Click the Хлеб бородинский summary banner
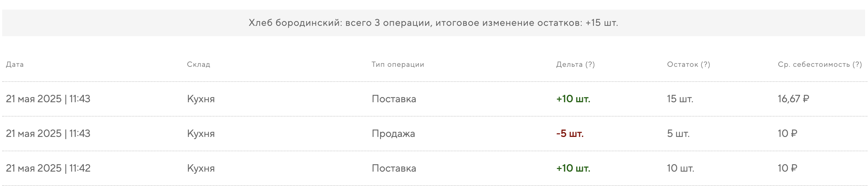 coord(433,23)
